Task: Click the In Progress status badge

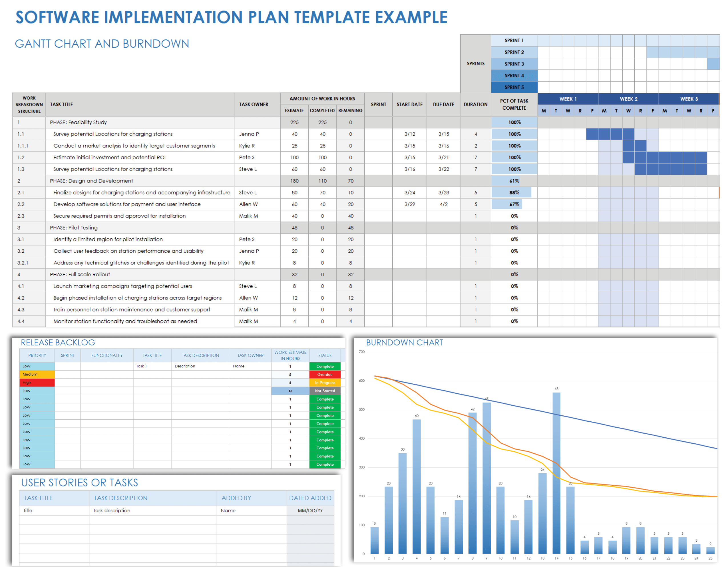Action: (x=325, y=383)
